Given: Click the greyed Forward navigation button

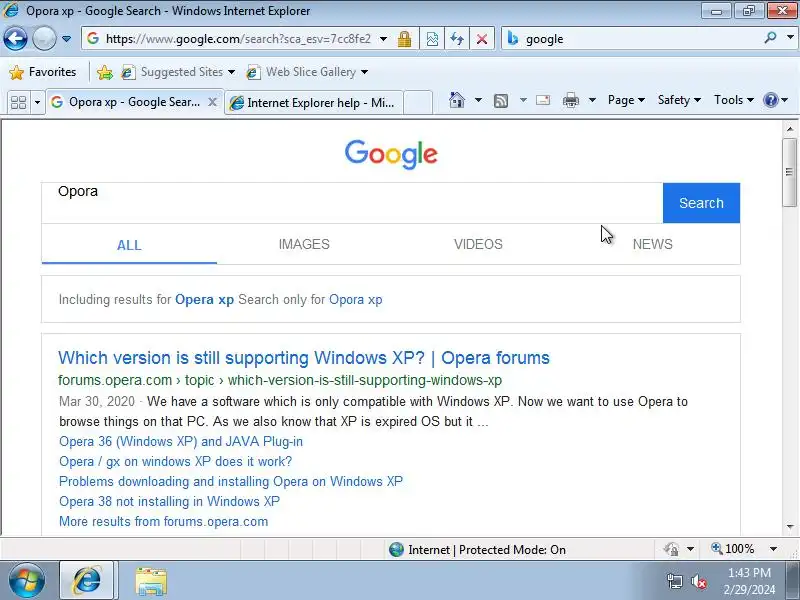Looking at the screenshot, I should click(x=44, y=39).
